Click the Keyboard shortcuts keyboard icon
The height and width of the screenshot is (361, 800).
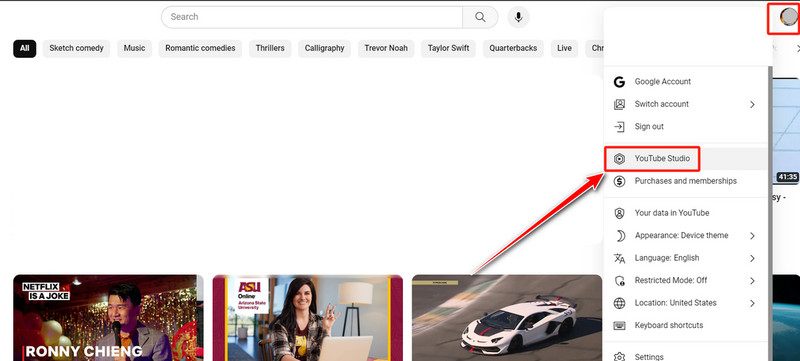[619, 325]
